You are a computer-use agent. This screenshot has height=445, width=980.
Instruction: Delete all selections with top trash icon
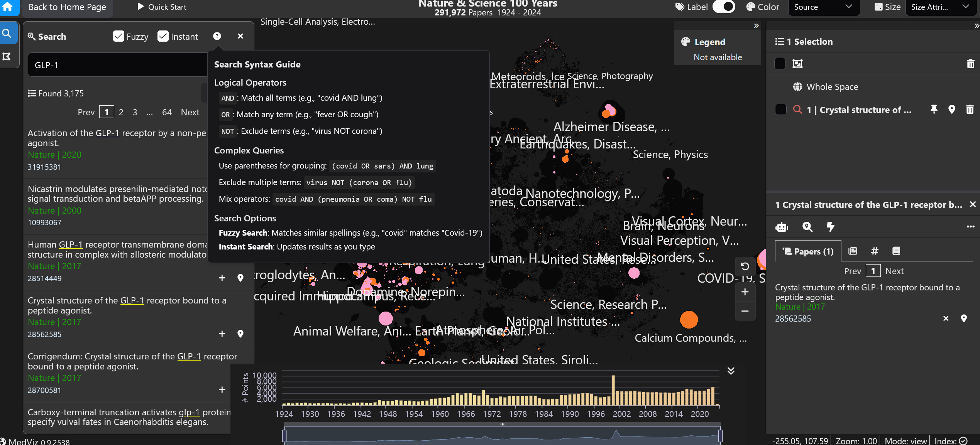point(970,64)
